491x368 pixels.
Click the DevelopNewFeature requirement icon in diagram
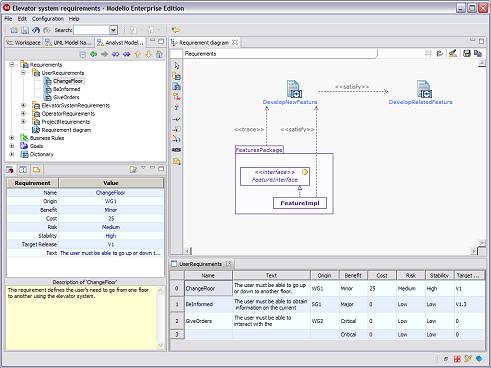[294, 89]
